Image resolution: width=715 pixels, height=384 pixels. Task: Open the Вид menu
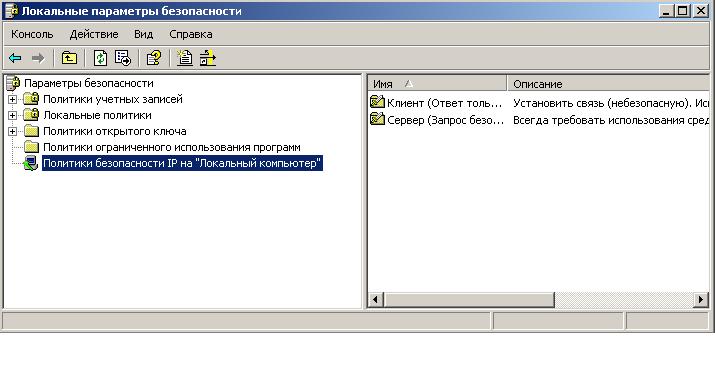[144, 34]
